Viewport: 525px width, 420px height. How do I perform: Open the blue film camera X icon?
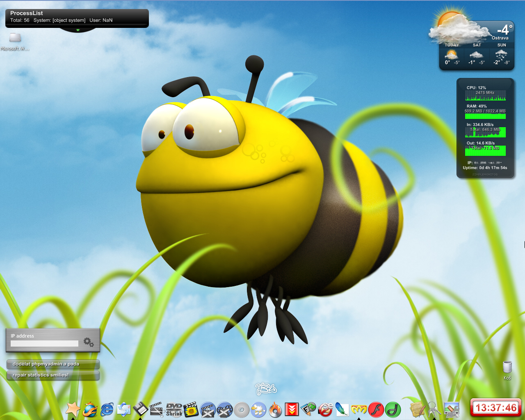[x=225, y=409]
